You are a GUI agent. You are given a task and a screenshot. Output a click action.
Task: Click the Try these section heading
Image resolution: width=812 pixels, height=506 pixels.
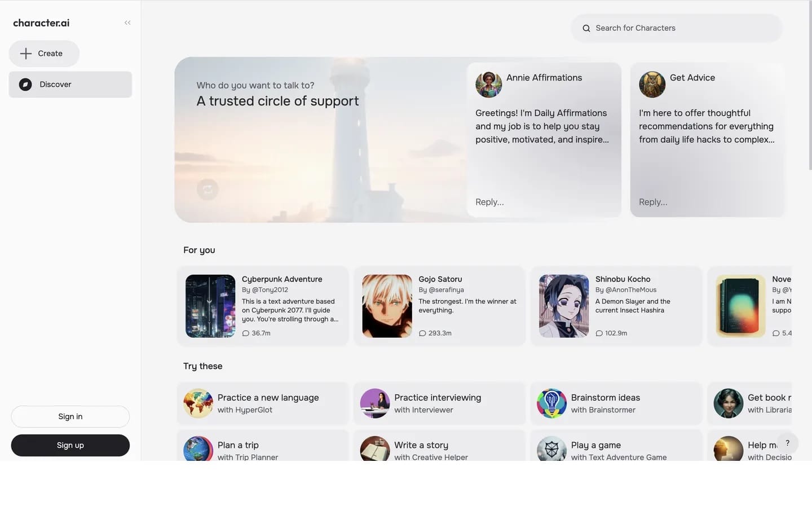point(203,366)
